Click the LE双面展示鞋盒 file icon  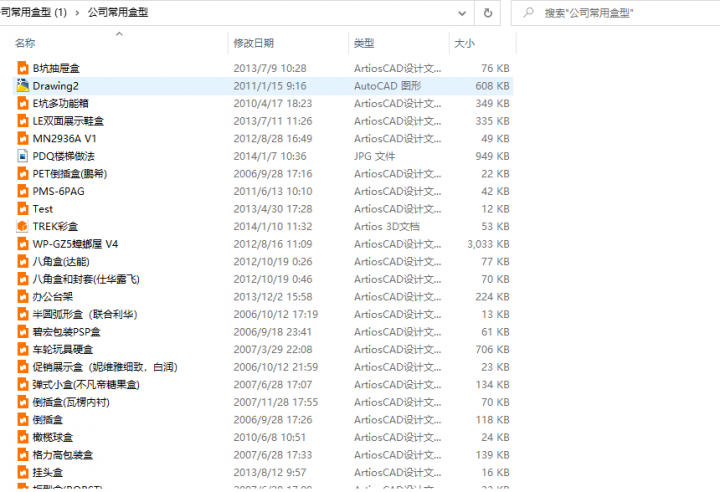point(22,121)
